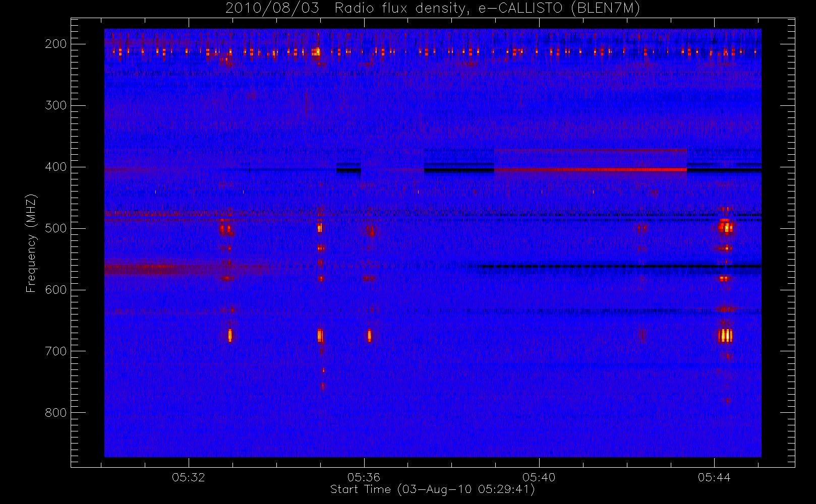This screenshot has height=504, width=816.
Task: Click the 05:44 time tick label
Action: coord(714,477)
